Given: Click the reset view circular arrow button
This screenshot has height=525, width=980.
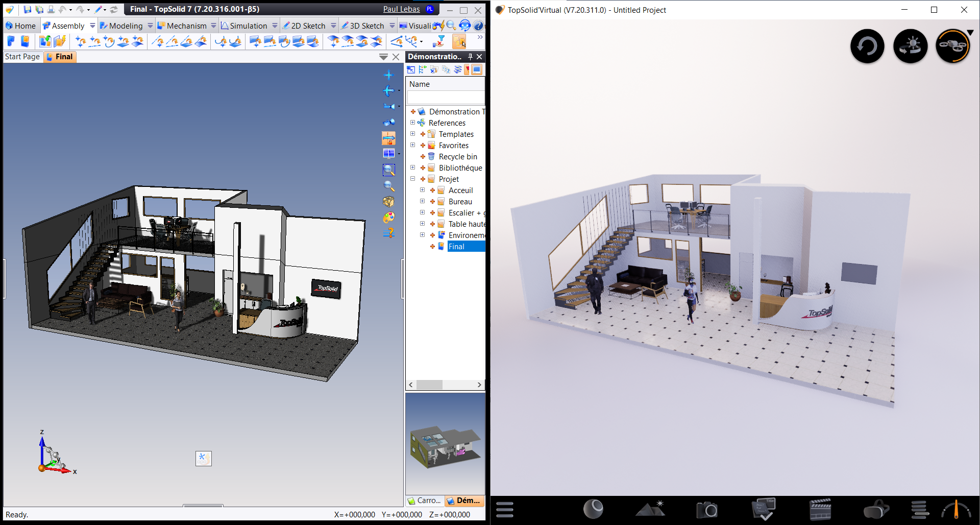Looking at the screenshot, I should (867, 46).
